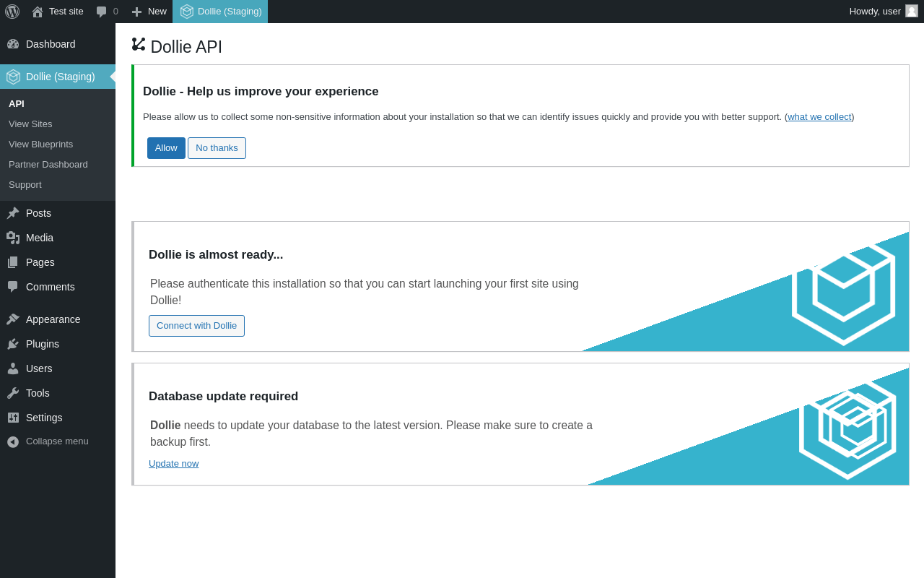This screenshot has width=924, height=578.
Task: Open the Appearance paintbrush icon
Action: [x=13, y=319]
